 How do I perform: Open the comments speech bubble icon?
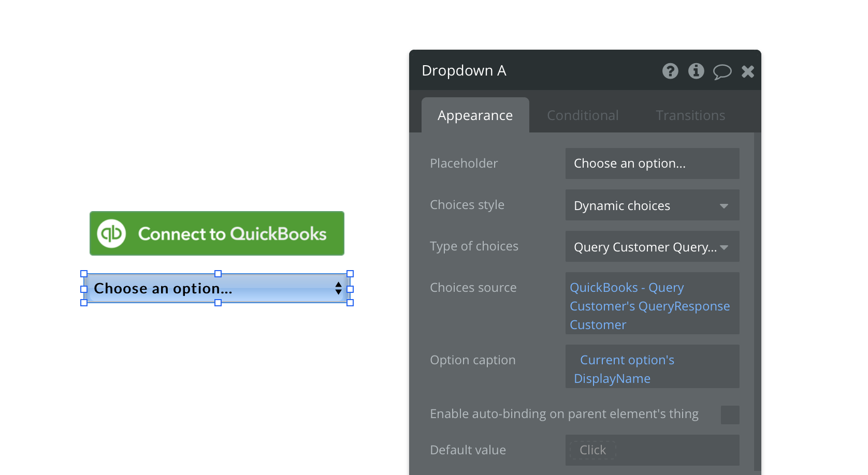pyautogui.click(x=722, y=71)
